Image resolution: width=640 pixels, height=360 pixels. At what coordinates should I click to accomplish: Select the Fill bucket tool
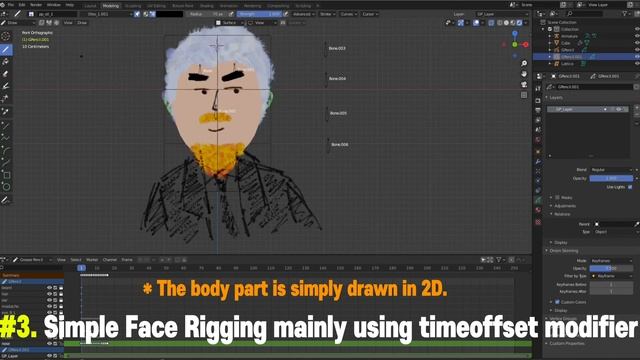(6, 62)
